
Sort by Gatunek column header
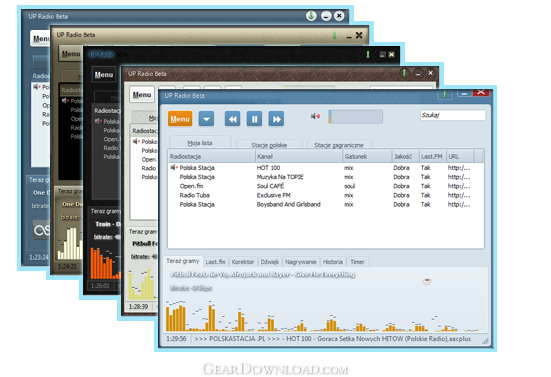tap(367, 156)
